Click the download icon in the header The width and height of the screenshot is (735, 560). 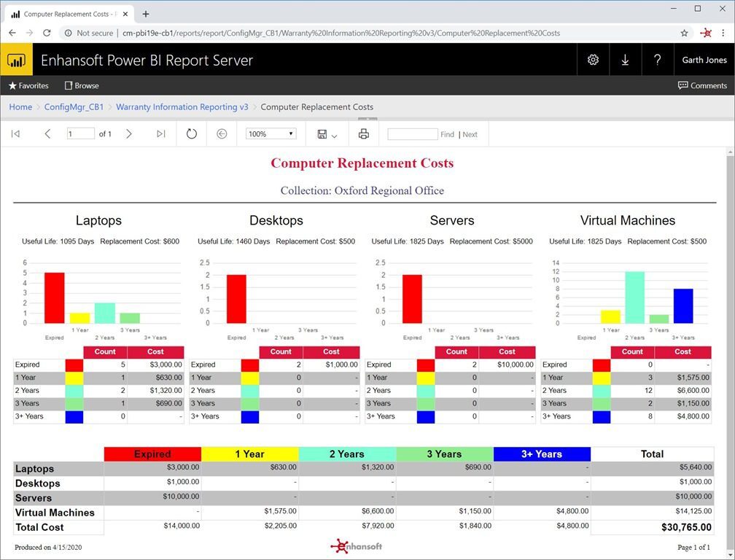pyautogui.click(x=625, y=59)
